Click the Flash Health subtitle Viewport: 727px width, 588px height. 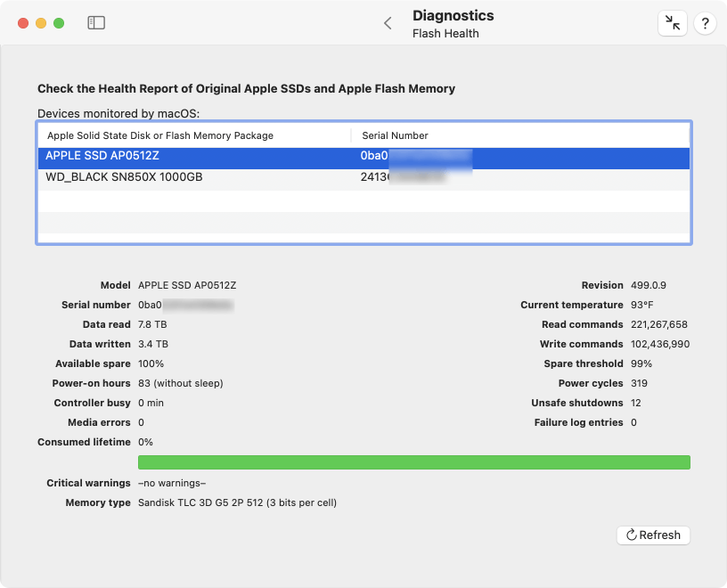[445, 33]
